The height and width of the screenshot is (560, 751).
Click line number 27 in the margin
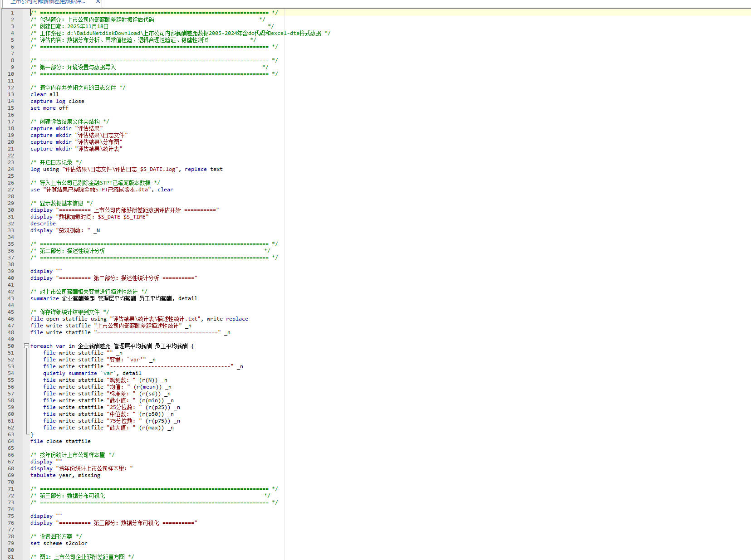click(11, 190)
